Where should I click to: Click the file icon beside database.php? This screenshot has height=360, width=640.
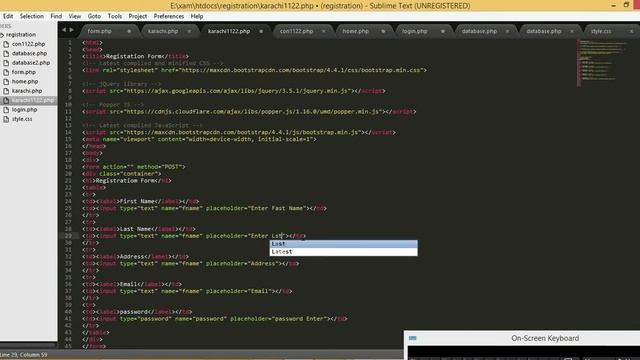click(x=6, y=53)
